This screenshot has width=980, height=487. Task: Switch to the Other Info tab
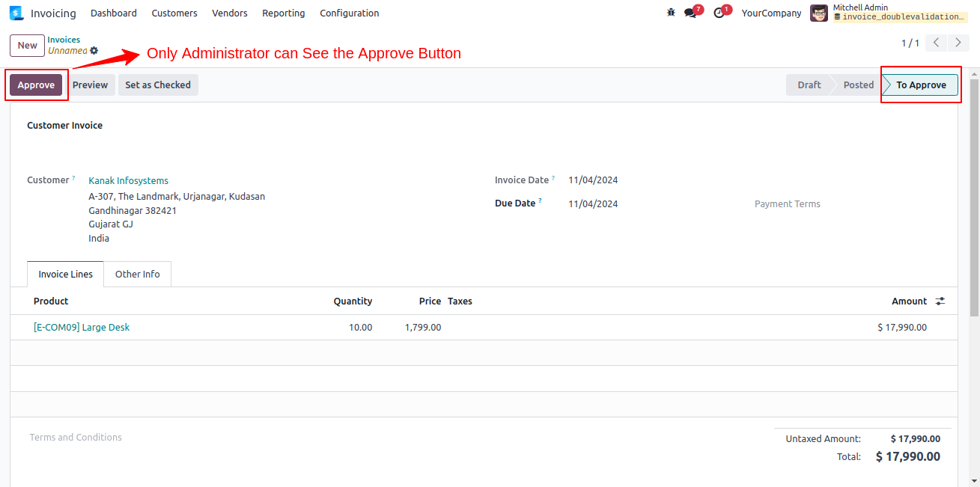[x=138, y=274]
